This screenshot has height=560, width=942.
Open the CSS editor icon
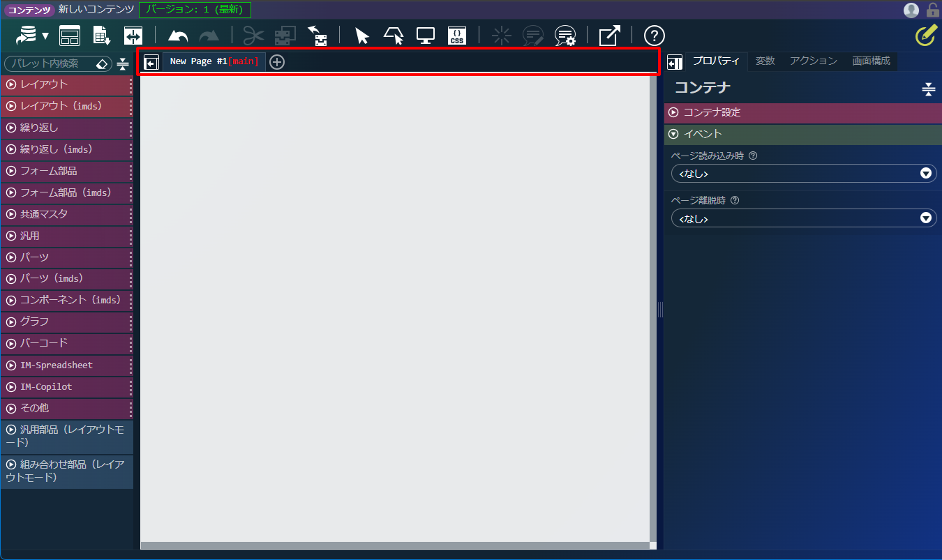[456, 36]
